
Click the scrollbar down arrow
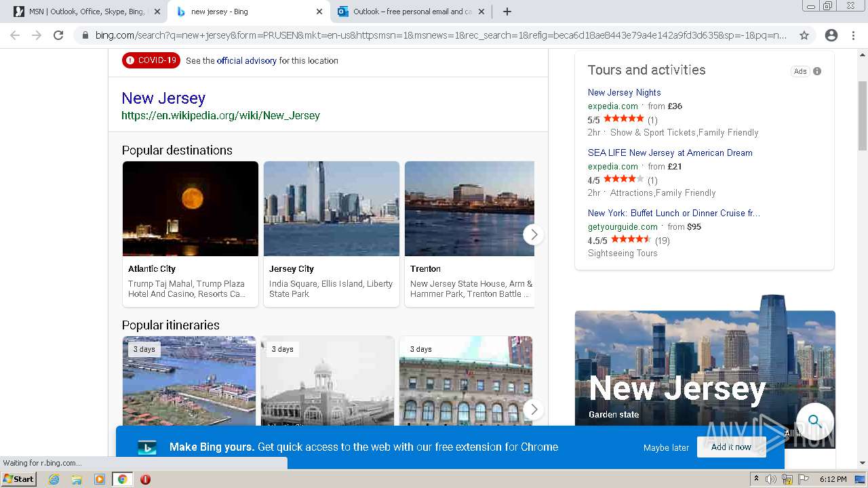(863, 464)
